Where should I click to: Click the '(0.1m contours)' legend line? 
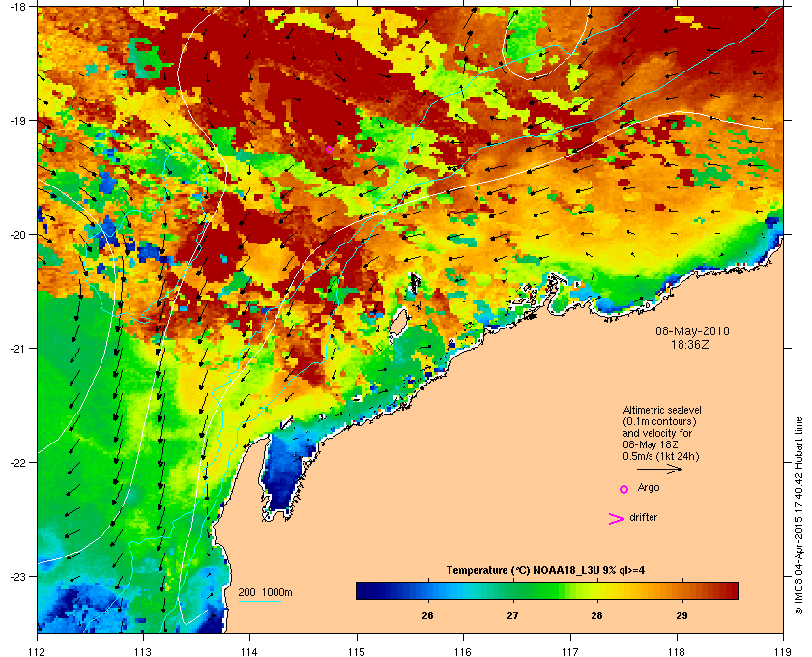click(659, 421)
